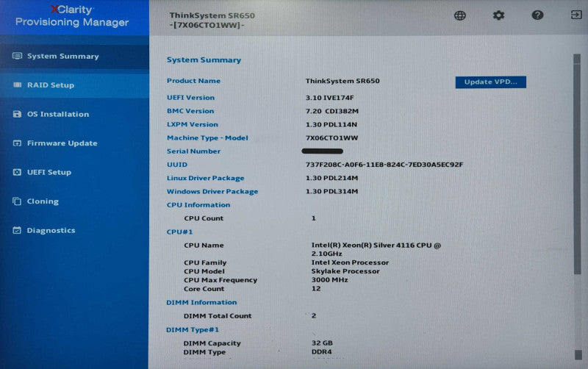
Task: Open the Cloning section
Action: [74, 201]
